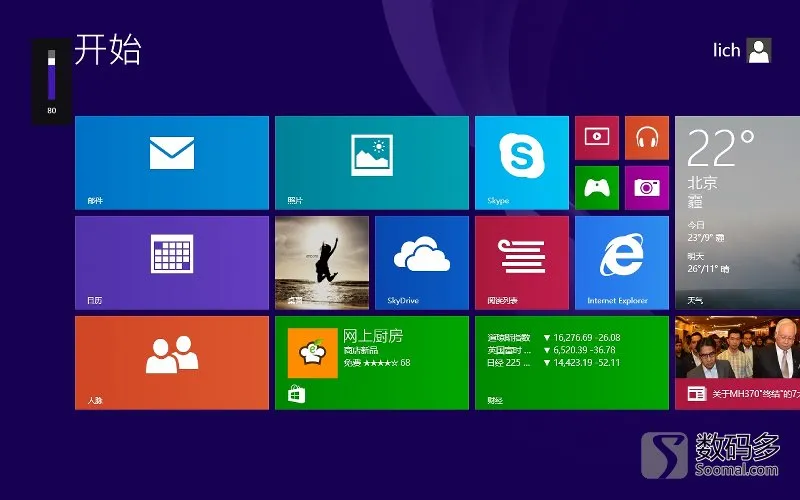
Task: Open the People (人脉) tile
Action: coord(172,363)
